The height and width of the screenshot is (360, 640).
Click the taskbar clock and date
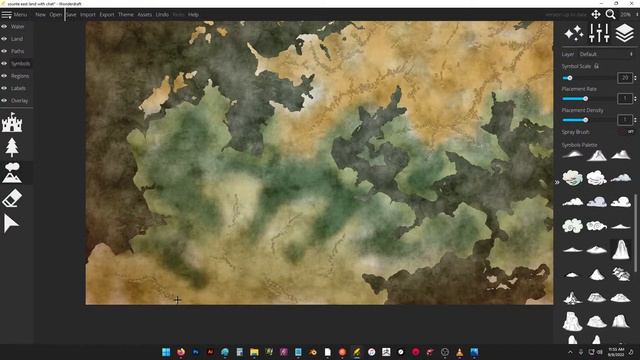click(616, 352)
